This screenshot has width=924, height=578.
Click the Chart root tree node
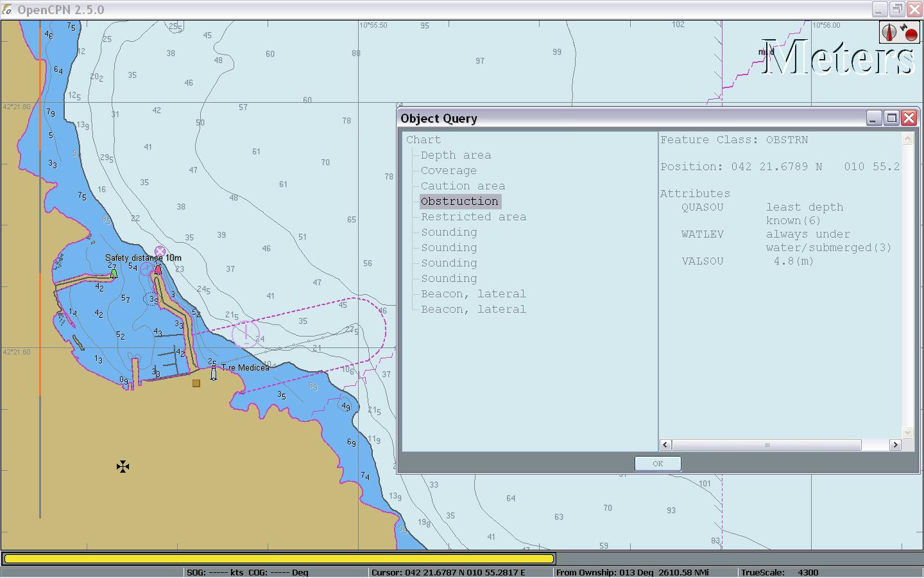point(424,140)
